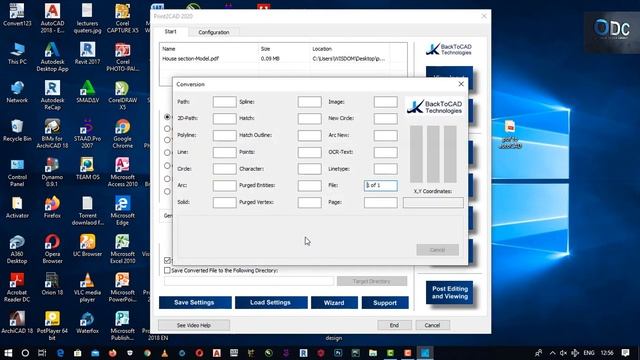Open the Revit 2017 desktop icon
The height and width of the screenshot is (360, 640).
tap(87, 53)
